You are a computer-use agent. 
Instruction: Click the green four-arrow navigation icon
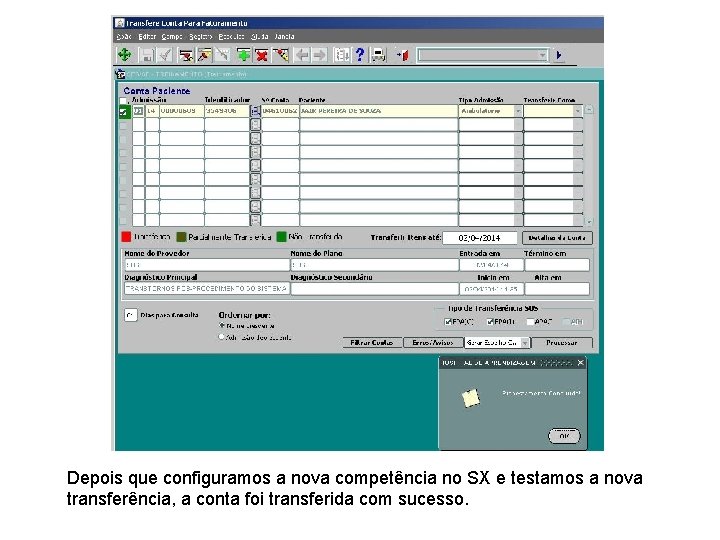pos(124,56)
